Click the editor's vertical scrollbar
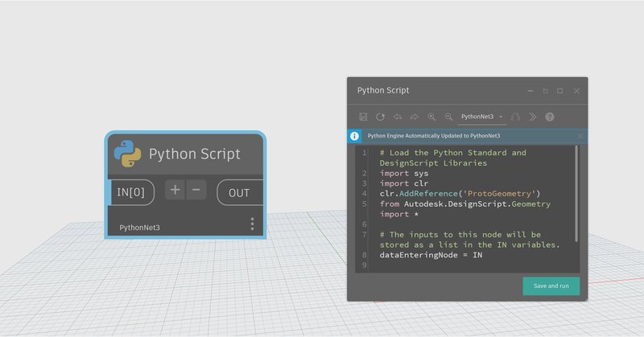644x337 pixels. (576, 193)
